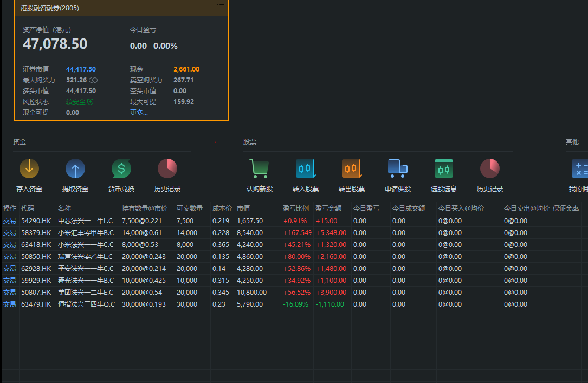588x383 pixels.
Task: Select the 瑞声法兴零乙牛L.C name cell
Action: [86, 257]
